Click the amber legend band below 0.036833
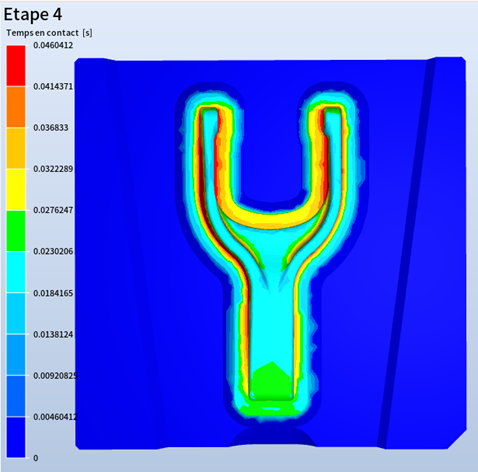The width and height of the screenshot is (478, 472). point(16,148)
